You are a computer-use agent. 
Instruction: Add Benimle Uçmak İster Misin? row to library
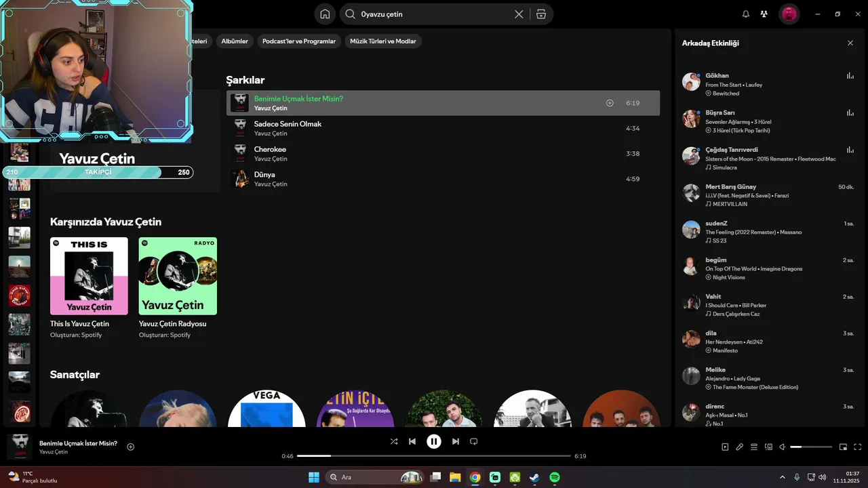[x=610, y=103]
